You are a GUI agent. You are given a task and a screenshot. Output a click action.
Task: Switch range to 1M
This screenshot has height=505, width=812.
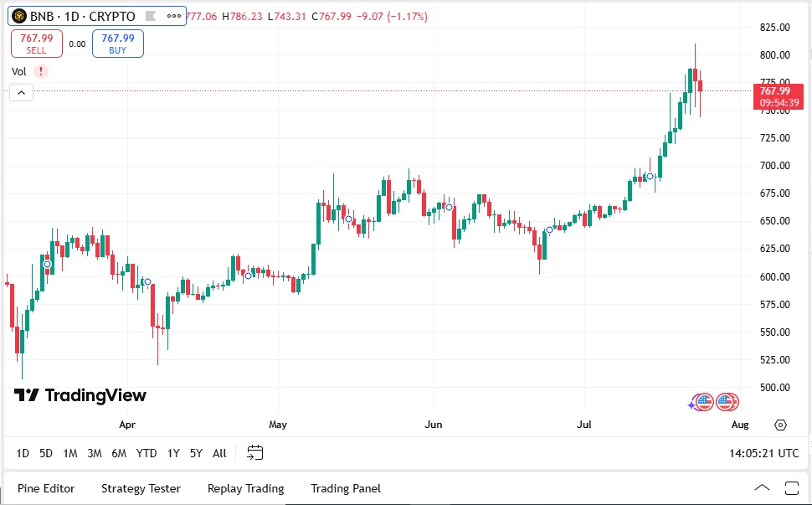tap(70, 453)
